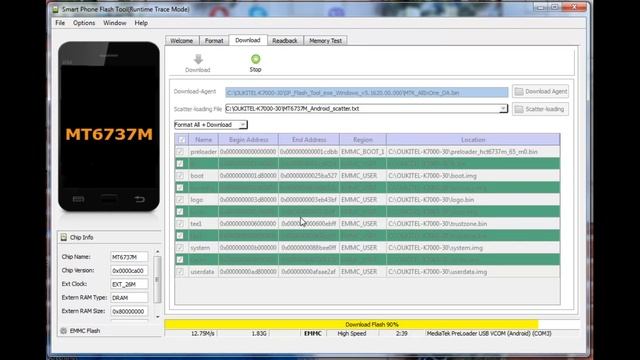Click the MT6737M phone preview image
Image resolution: width=640 pixels, height=360 pixels.
pos(109,127)
